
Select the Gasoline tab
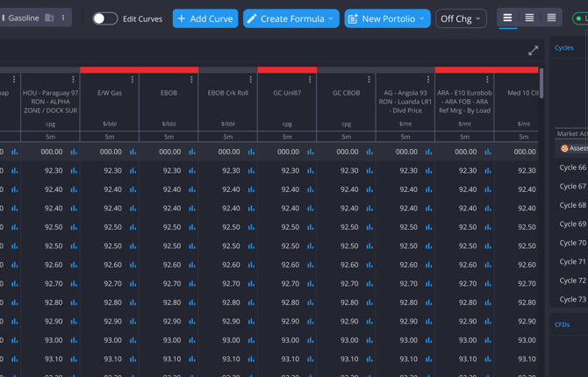(23, 18)
